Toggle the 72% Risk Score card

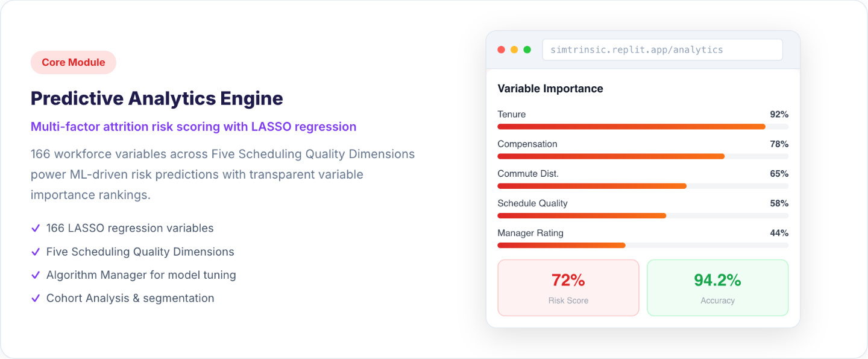click(x=568, y=288)
